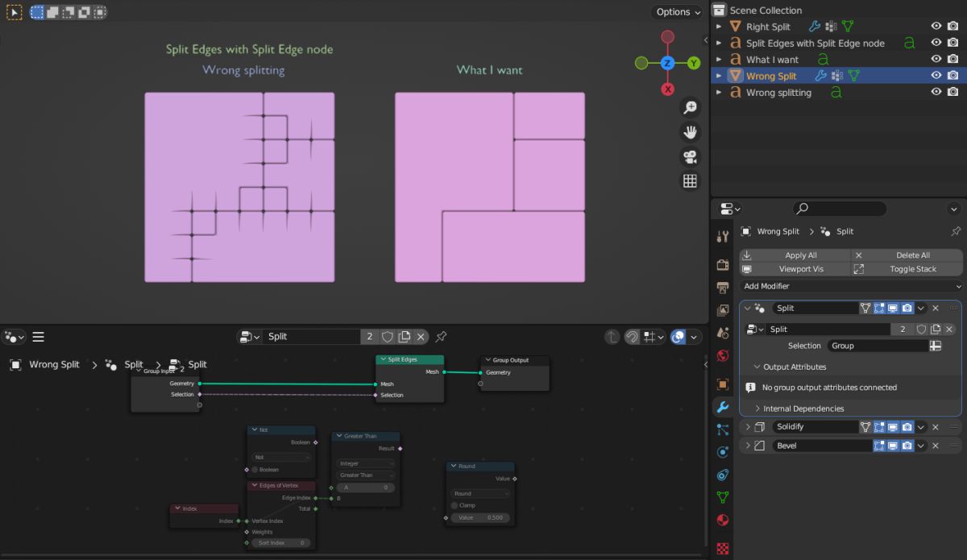The image size is (967, 560).
Task: Click the viewport zoom magnifier icon
Action: 690,107
